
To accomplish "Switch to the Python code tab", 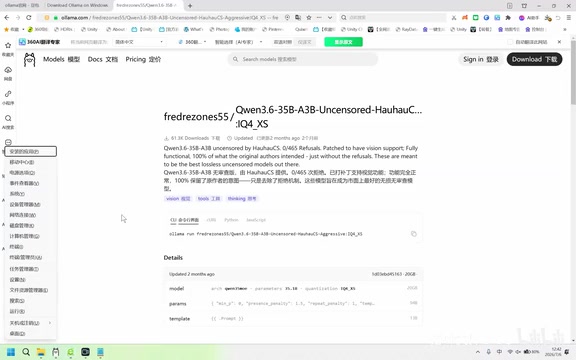I will [x=231, y=220].
